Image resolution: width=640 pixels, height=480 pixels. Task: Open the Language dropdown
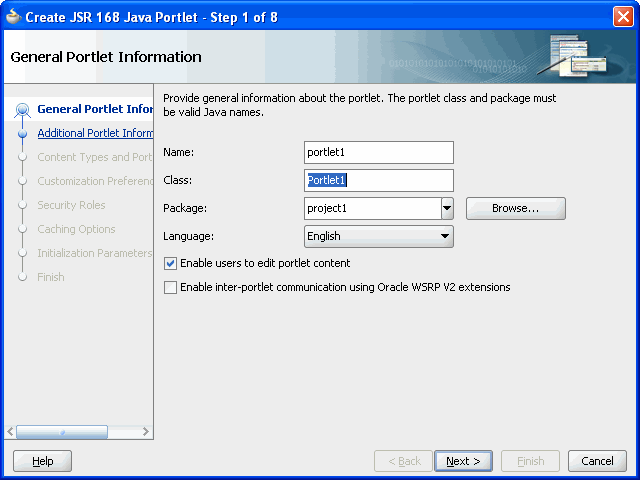(x=379, y=236)
